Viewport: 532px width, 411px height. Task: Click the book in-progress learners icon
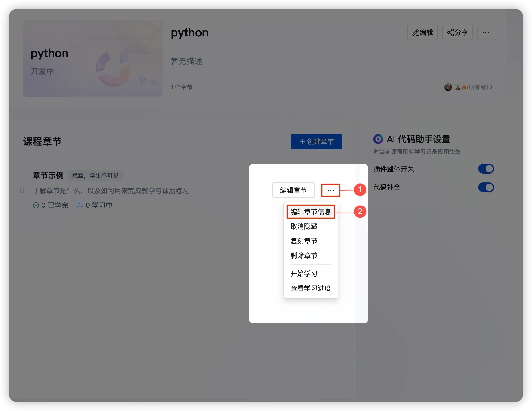coord(80,205)
